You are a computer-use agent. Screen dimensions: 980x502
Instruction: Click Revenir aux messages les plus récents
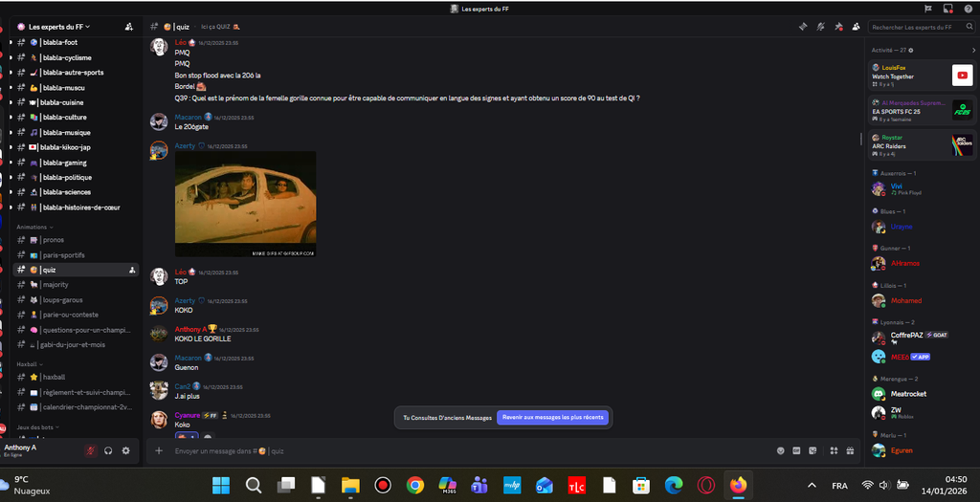[x=553, y=418]
